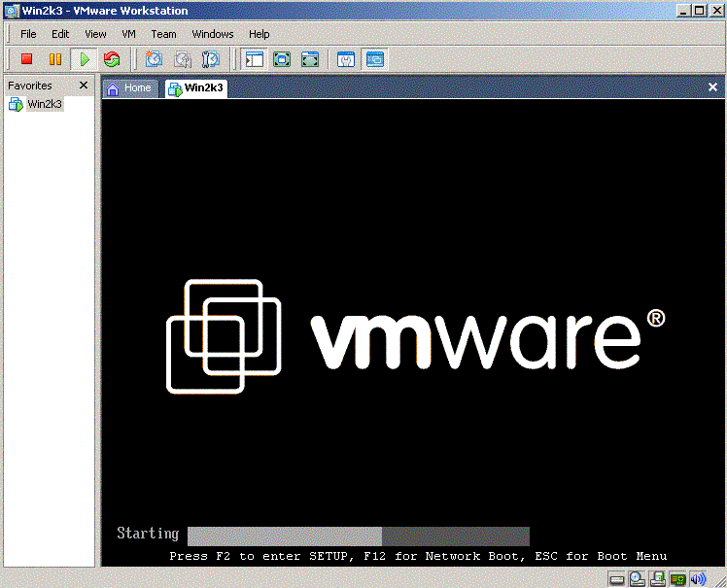Select the Win2k3 tab
Viewport: 727px width, 588px height.
(x=196, y=88)
